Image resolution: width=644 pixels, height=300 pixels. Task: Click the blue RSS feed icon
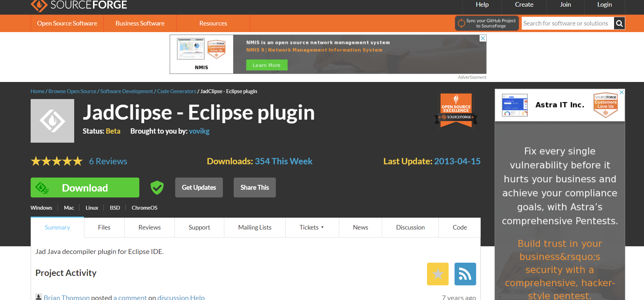pyautogui.click(x=465, y=274)
